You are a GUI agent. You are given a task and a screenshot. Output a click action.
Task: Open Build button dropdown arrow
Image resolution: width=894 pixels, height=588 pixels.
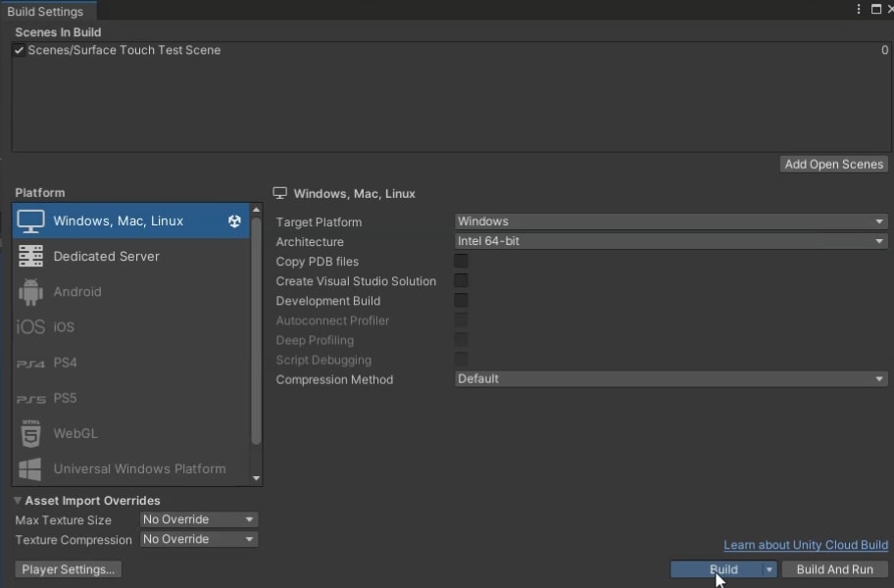coord(770,569)
